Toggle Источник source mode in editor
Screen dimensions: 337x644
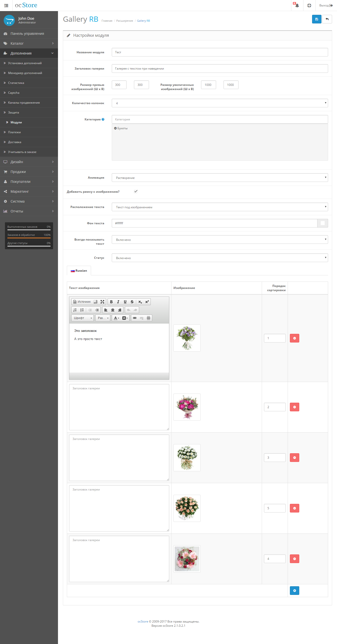82,302
